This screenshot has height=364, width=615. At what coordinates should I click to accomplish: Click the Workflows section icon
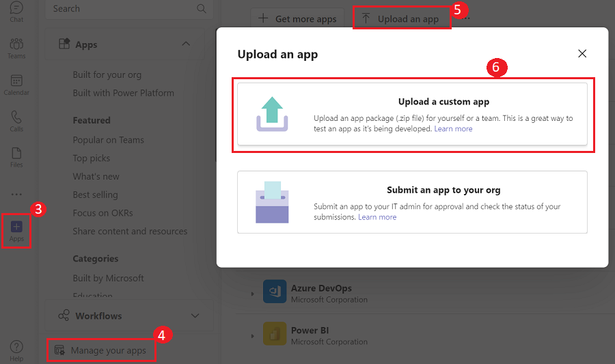[64, 316]
